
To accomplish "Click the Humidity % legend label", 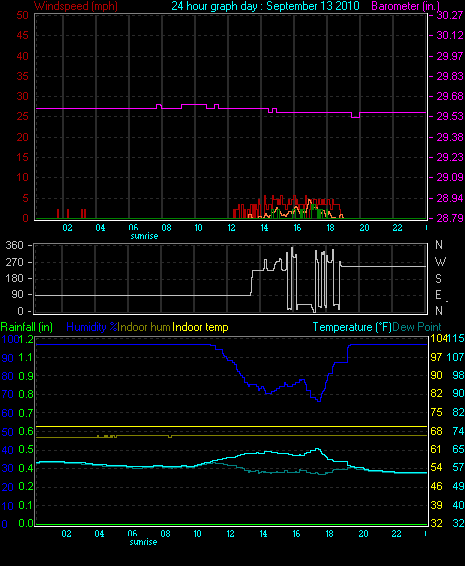I will (x=92, y=327).
